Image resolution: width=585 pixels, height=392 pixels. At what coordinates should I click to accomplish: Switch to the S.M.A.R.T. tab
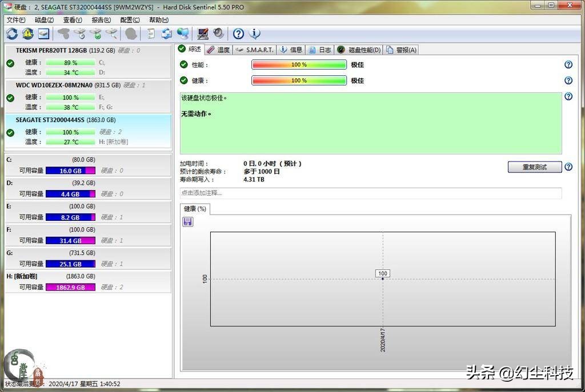(x=255, y=50)
